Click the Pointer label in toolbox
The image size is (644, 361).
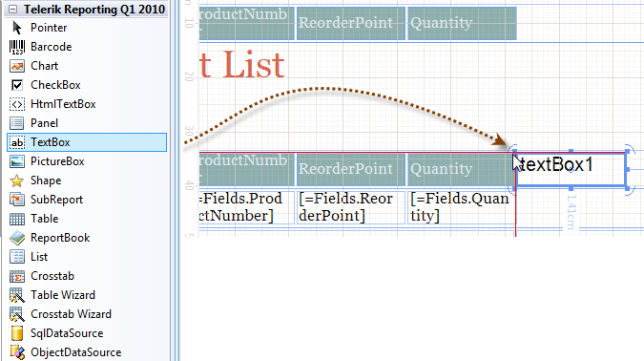pyautogui.click(x=49, y=28)
